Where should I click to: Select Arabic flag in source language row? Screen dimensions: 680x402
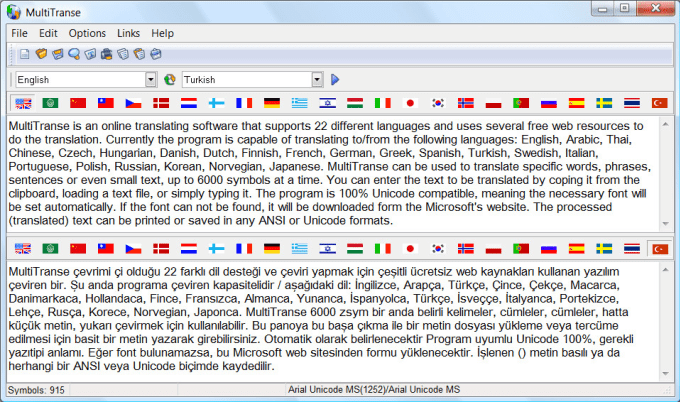[50, 103]
